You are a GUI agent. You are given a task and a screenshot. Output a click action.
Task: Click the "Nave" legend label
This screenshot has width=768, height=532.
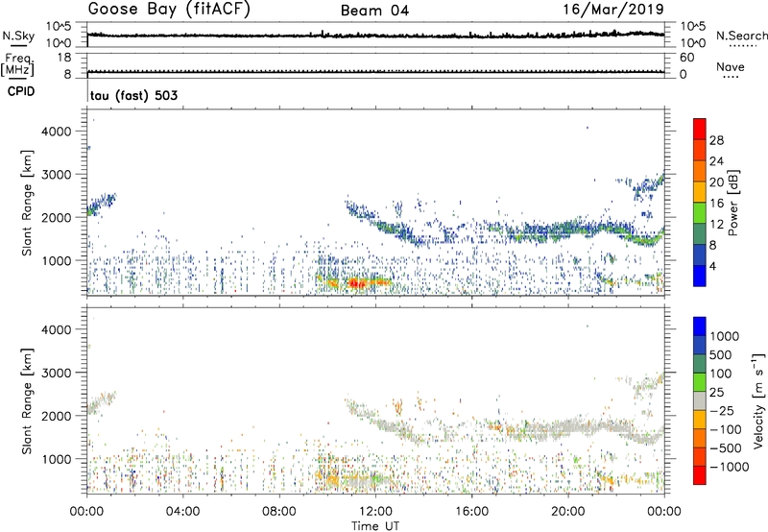click(x=731, y=66)
